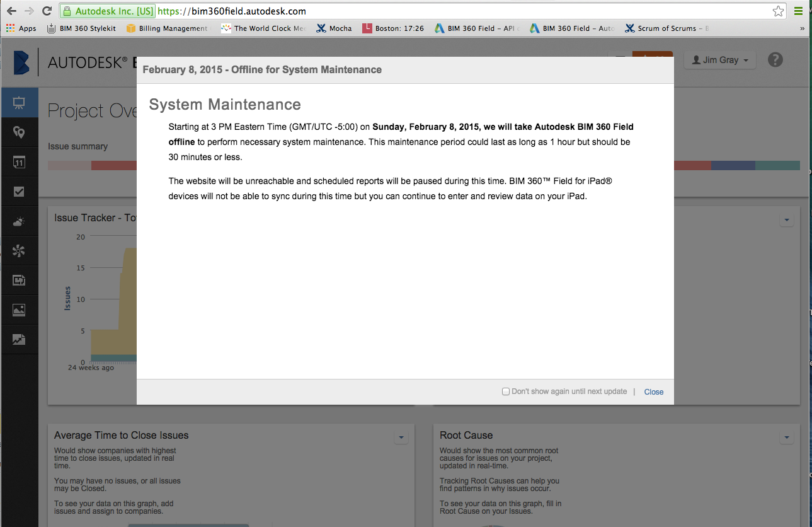This screenshot has height=527, width=812.
Task: Open the Scrum of Scrums bookmark
Action: [667, 28]
